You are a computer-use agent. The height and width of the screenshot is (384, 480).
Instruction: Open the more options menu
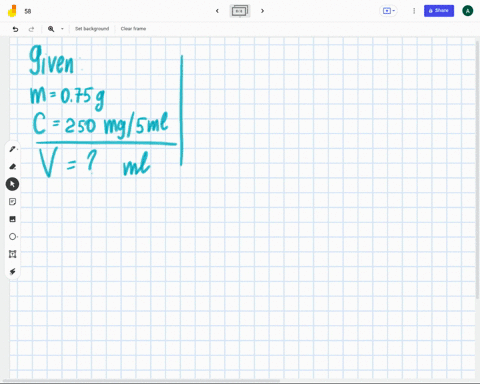click(x=414, y=11)
